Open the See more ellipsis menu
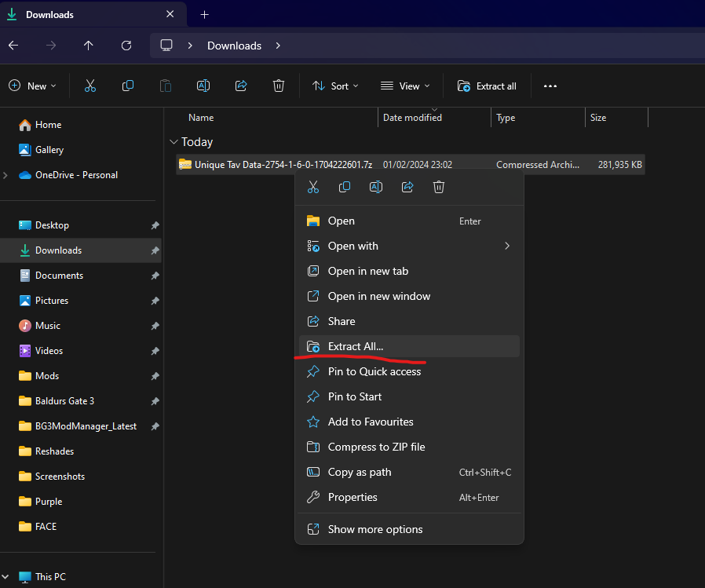The width and height of the screenshot is (705, 588). [550, 86]
